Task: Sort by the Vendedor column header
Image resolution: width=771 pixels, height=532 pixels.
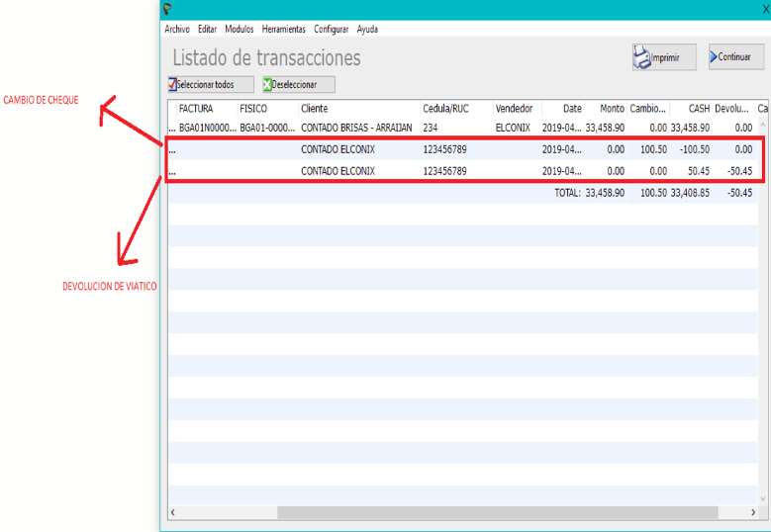Action: coord(518,109)
